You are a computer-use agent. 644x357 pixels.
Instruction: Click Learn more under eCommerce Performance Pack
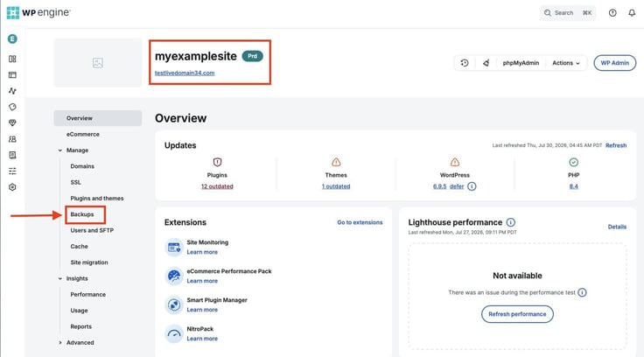point(202,281)
